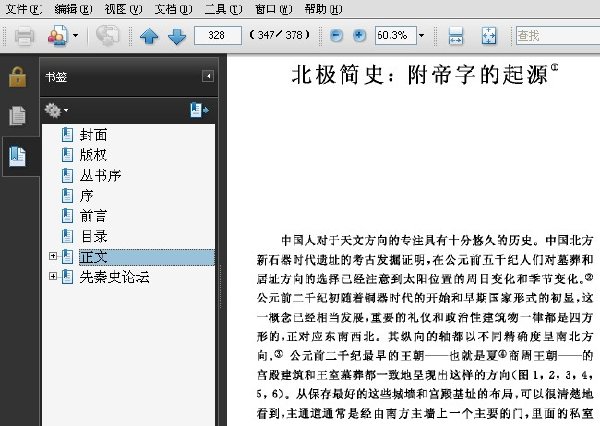
Task: Select the 丛书序 bookmark
Action: (100, 175)
